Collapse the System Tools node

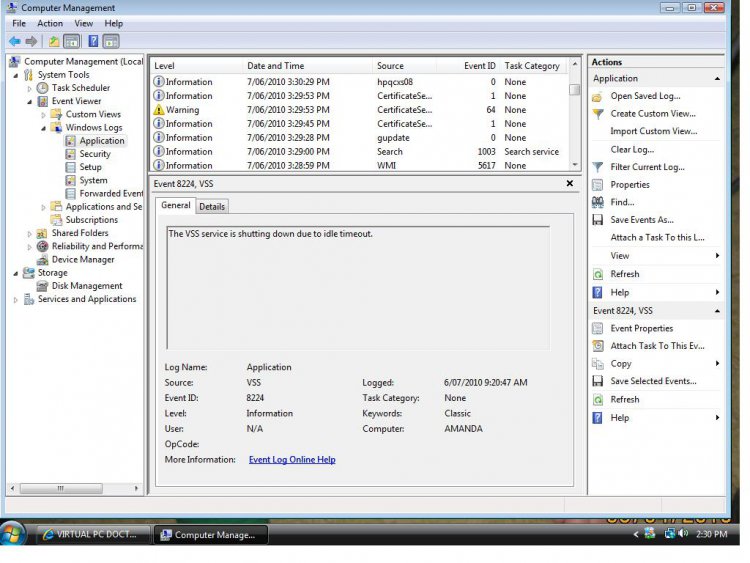click(x=16, y=76)
